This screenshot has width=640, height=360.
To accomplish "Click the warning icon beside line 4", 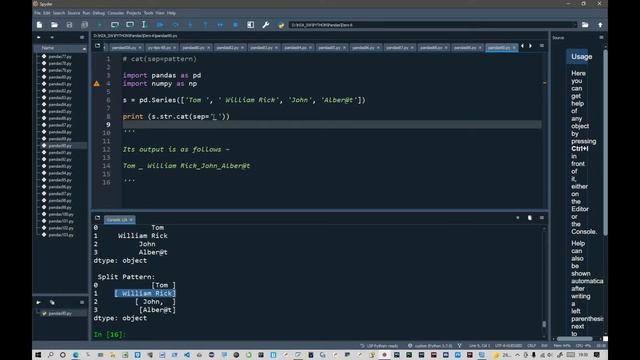I will [x=97, y=84].
